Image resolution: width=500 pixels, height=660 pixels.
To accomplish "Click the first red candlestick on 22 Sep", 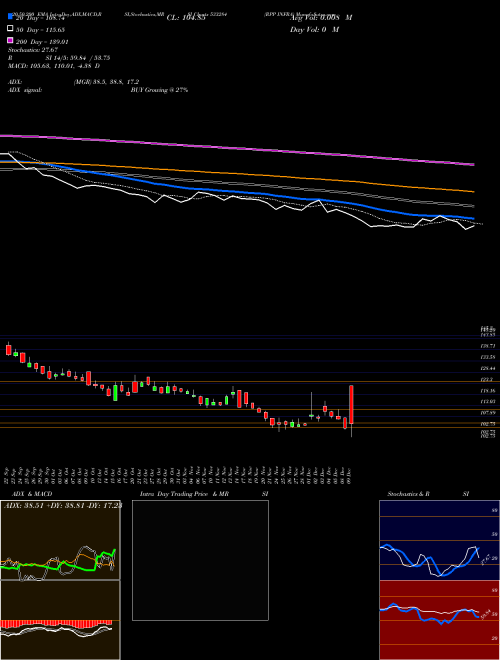I will pyautogui.click(x=8, y=350).
